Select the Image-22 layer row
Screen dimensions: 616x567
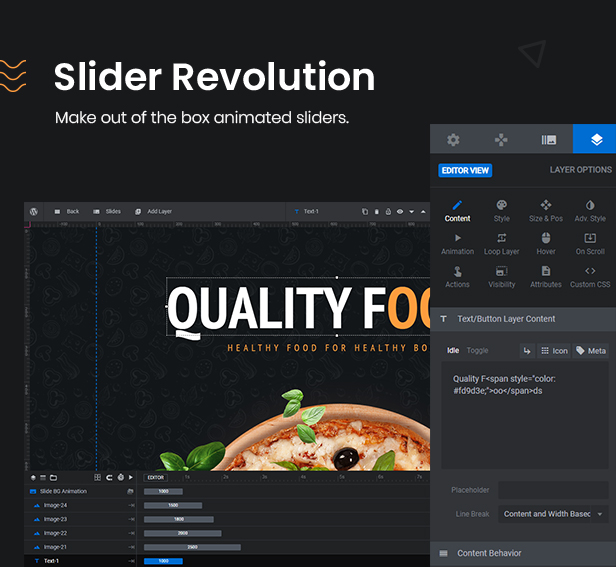pyautogui.click(x=80, y=533)
